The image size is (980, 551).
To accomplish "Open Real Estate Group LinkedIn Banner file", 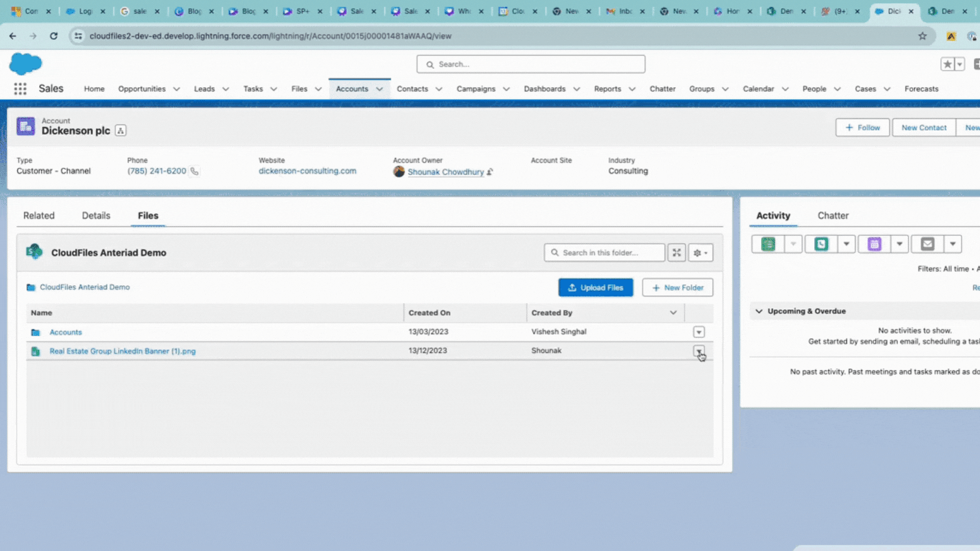I will [x=122, y=351].
